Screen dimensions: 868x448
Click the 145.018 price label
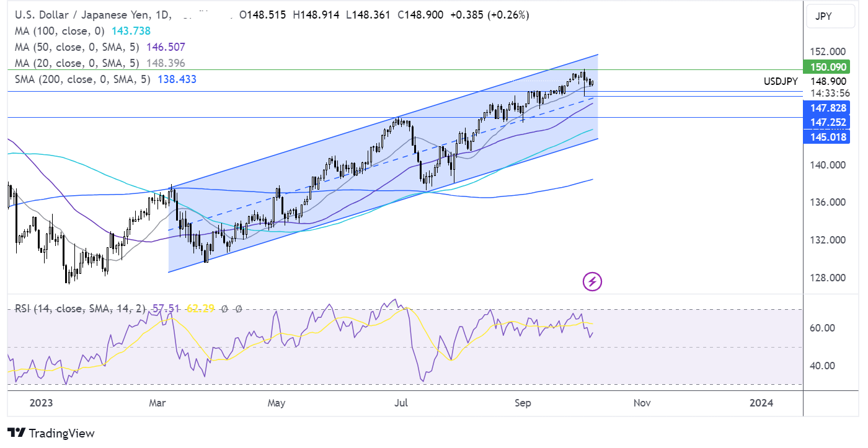tap(825, 137)
